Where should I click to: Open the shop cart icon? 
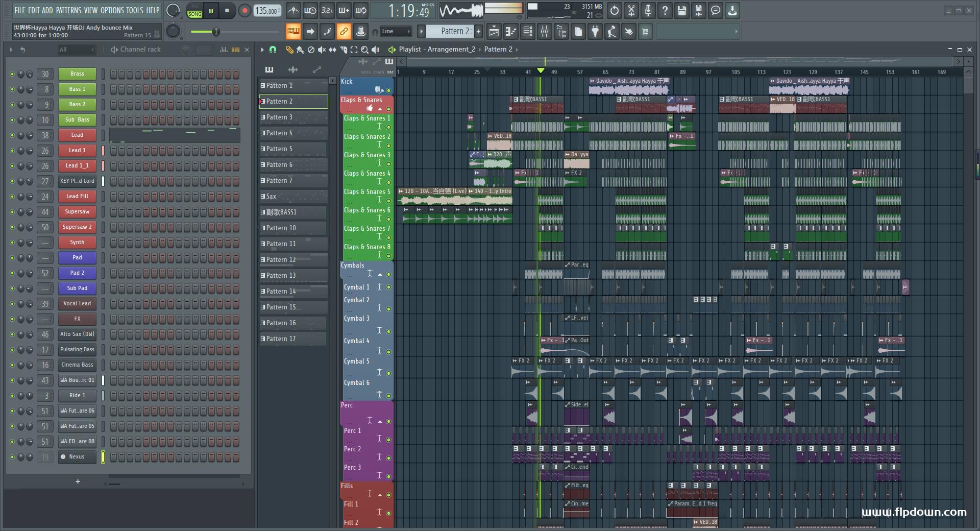(x=645, y=32)
